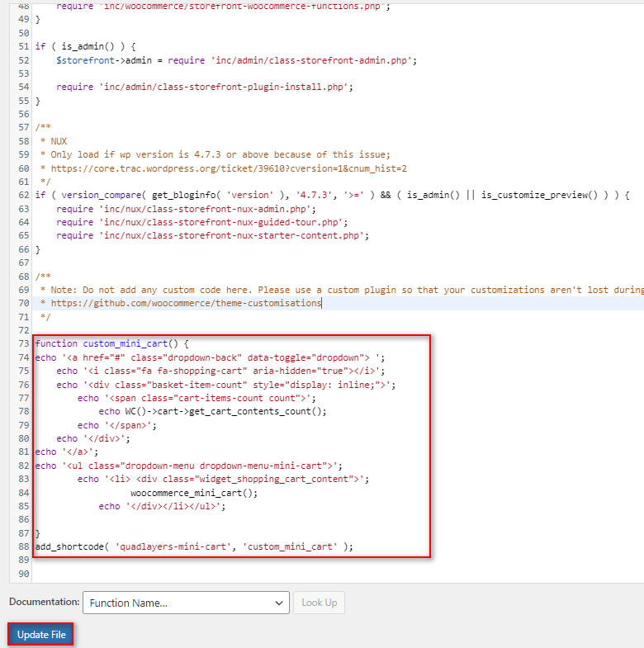Viewport: 644px width, 648px height.
Task: Click the woocommerce_mini_cart() call line
Action: pos(194,493)
